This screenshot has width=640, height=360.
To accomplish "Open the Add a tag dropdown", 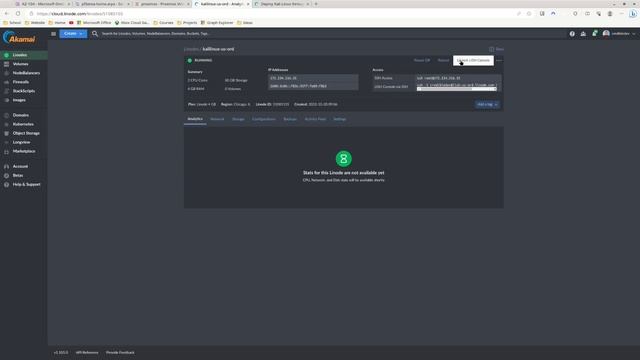I will tap(487, 104).
